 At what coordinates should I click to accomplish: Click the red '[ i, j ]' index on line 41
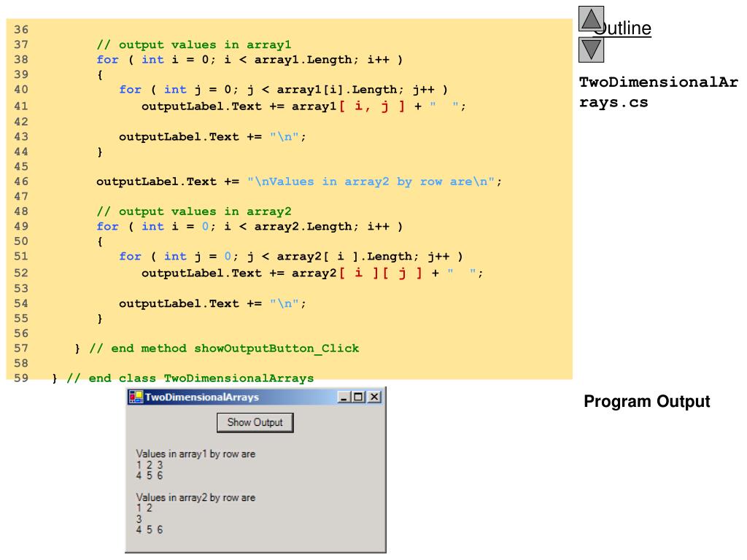coord(372,106)
